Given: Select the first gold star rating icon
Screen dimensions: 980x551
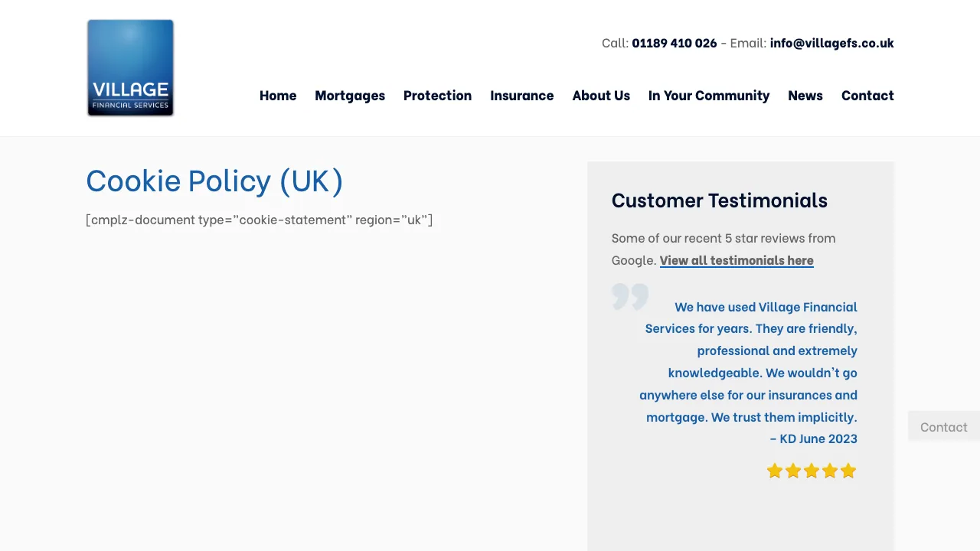Looking at the screenshot, I should pyautogui.click(x=775, y=471).
